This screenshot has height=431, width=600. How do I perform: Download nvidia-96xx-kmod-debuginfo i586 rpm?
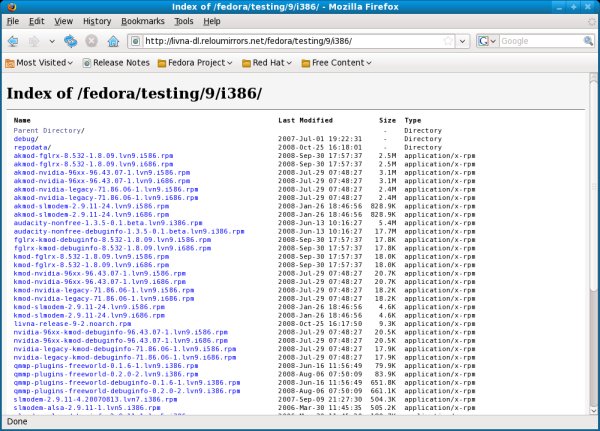pos(121,332)
